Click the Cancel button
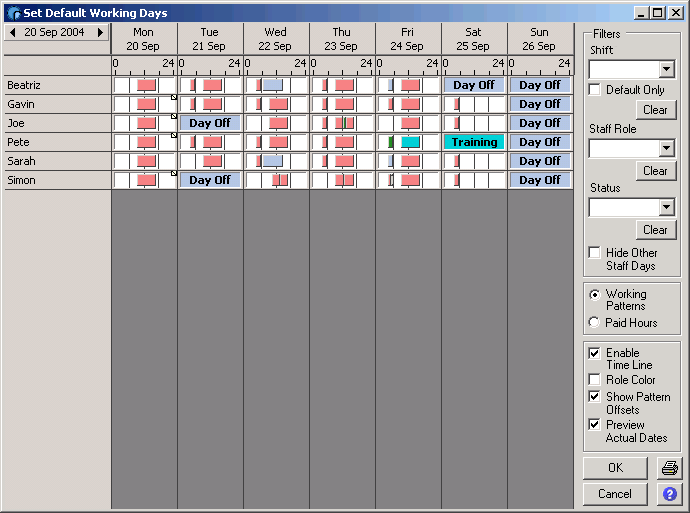 615,494
